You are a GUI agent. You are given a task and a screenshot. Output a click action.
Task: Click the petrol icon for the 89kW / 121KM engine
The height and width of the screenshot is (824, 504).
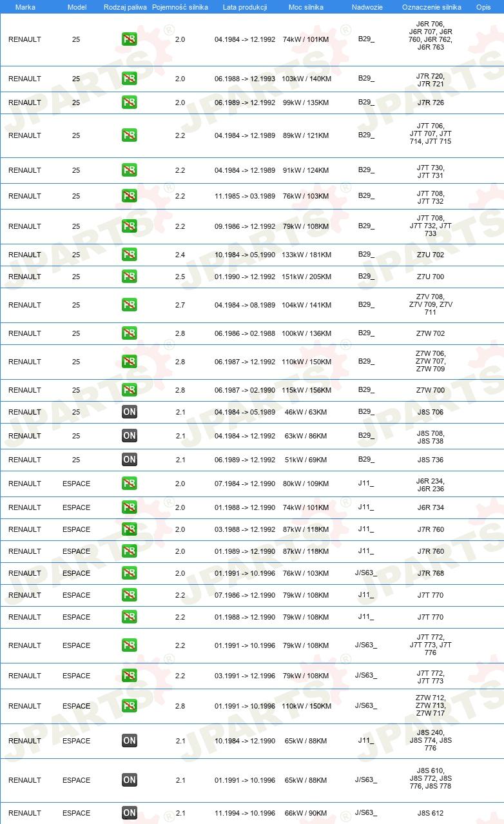(x=130, y=135)
